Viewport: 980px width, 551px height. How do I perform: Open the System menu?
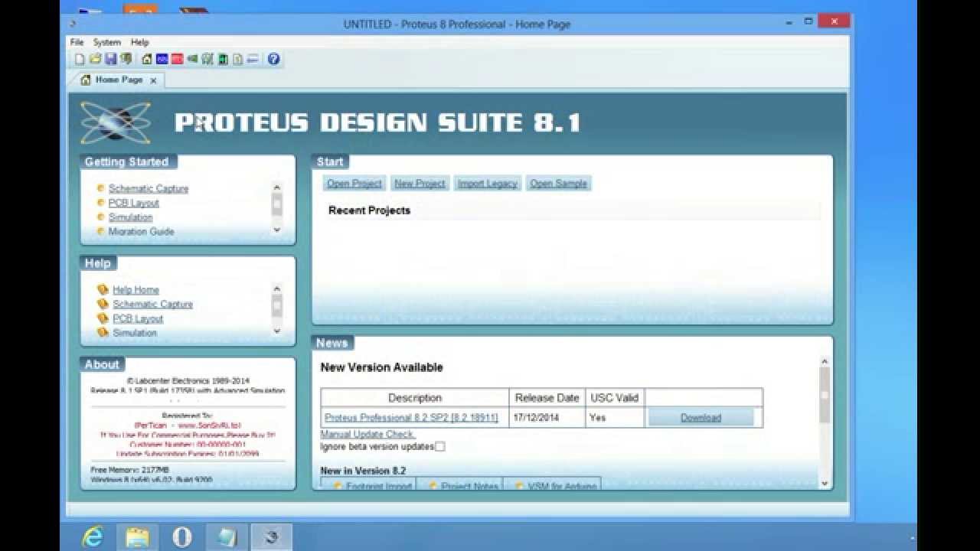[106, 42]
